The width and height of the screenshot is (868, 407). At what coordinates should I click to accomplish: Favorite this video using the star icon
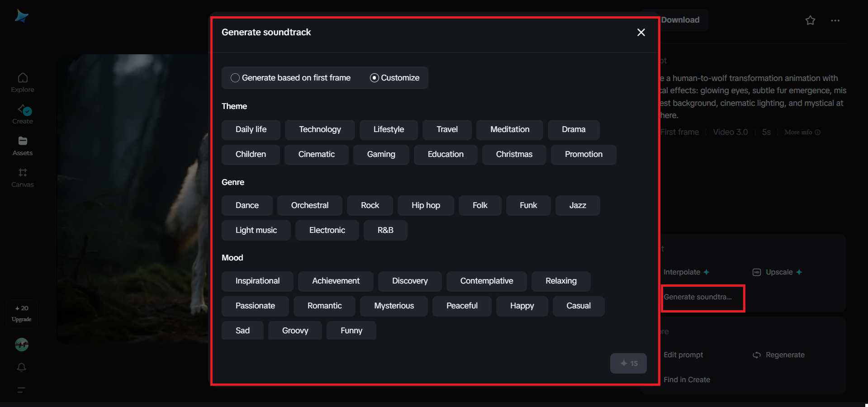pyautogui.click(x=810, y=20)
